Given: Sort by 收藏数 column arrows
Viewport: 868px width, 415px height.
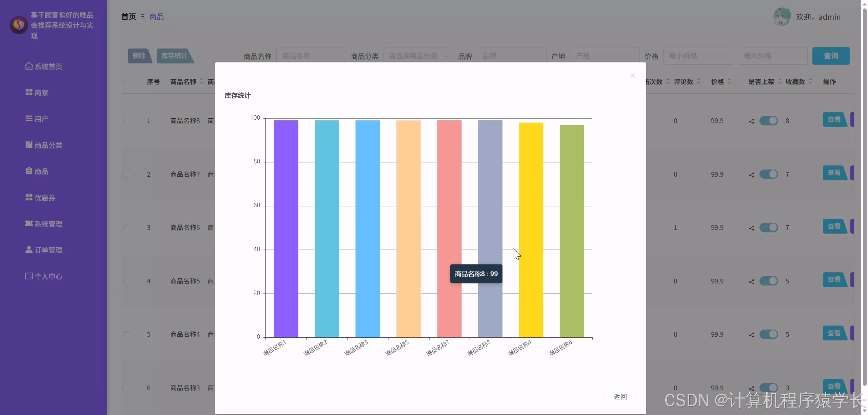Looking at the screenshot, I should (x=810, y=81).
